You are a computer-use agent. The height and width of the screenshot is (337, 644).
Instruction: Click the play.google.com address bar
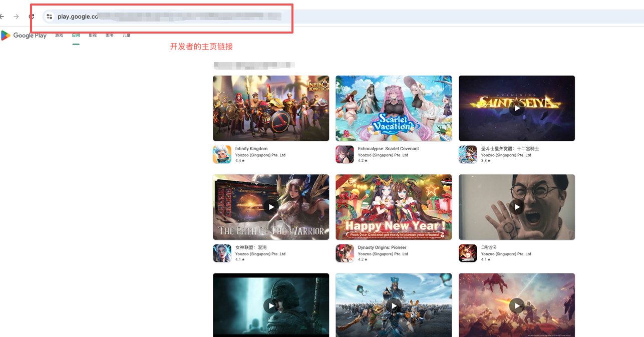[170, 17]
